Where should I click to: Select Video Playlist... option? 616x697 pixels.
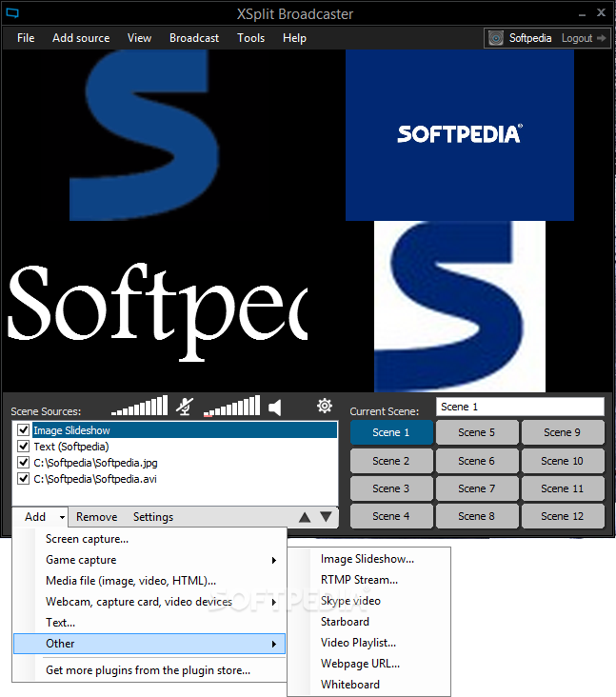click(x=368, y=643)
